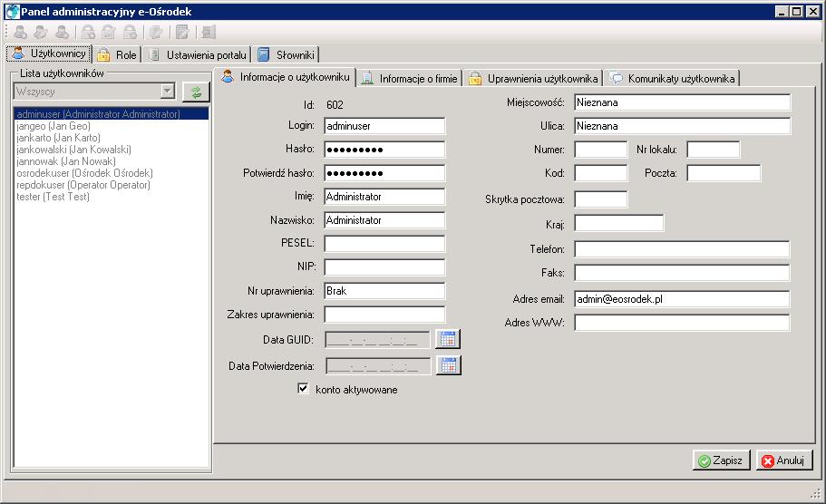Select jangeo (Jan Geo) in user list
Screen dimensions: 826x504
(x=112, y=126)
